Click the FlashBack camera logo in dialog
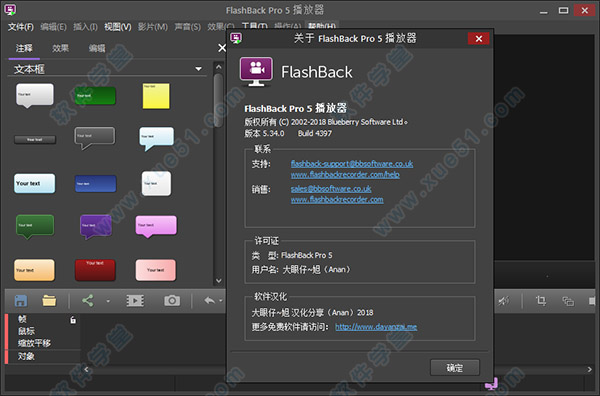Screen dimensions: 600x396 (256, 71)
